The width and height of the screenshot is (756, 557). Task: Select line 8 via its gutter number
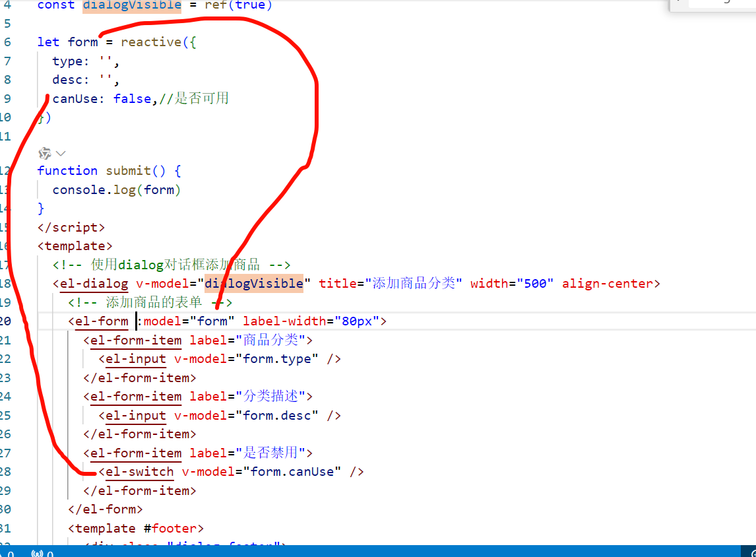coord(7,80)
